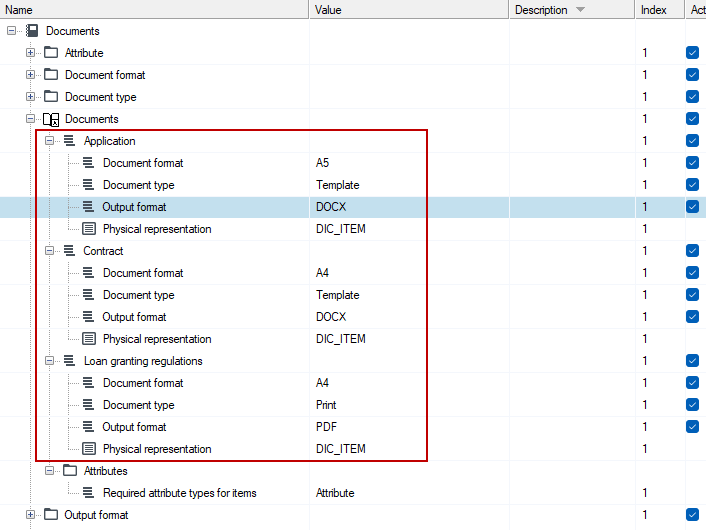Click the highlighted Output format row icon
The width and height of the screenshot is (706, 530).
pyautogui.click(x=88, y=207)
